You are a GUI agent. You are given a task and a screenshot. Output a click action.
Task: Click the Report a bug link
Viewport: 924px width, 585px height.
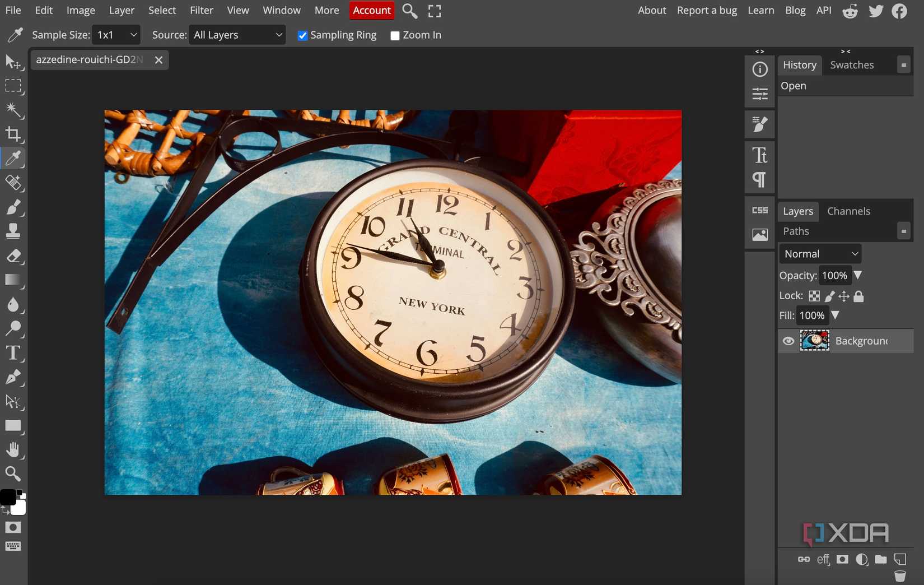[707, 10]
